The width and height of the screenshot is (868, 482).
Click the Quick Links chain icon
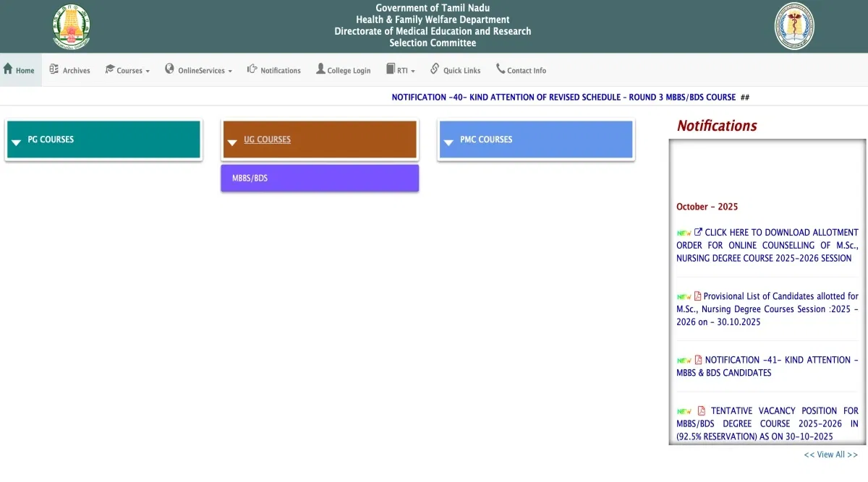[x=435, y=69]
